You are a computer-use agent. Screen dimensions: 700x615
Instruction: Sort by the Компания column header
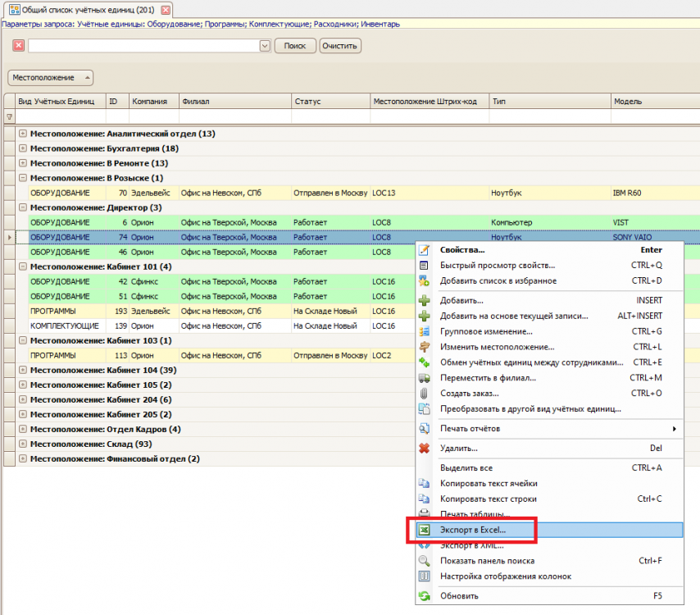[154, 102]
